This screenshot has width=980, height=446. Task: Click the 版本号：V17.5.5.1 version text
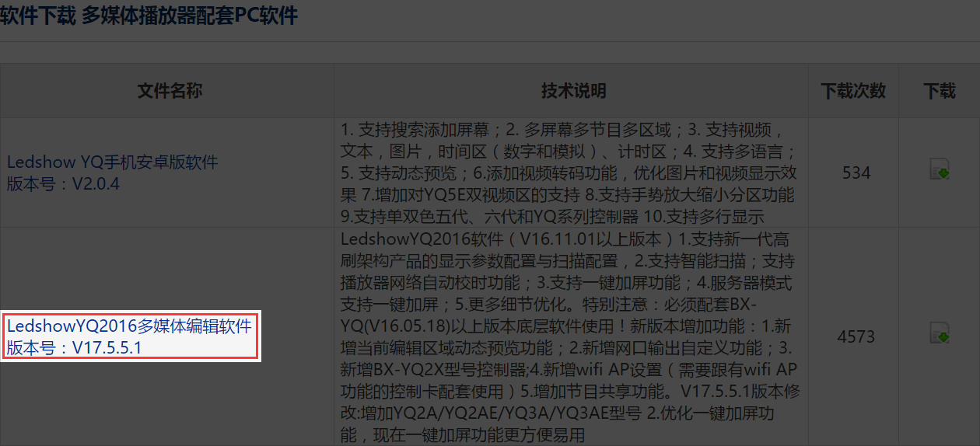[75, 347]
